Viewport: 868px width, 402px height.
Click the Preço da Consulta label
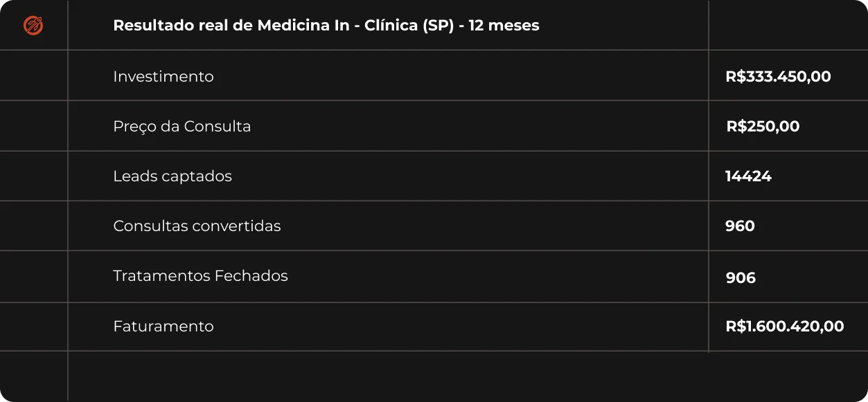(x=182, y=127)
